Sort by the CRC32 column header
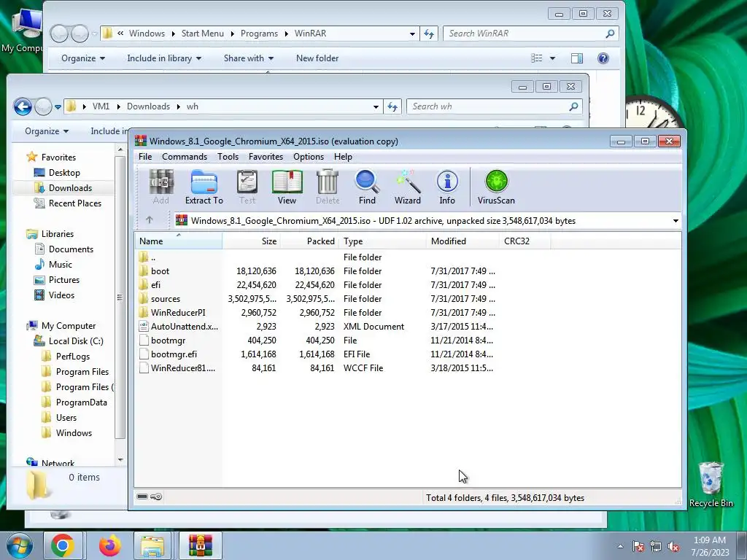Image resolution: width=747 pixels, height=560 pixels. pyautogui.click(x=525, y=241)
